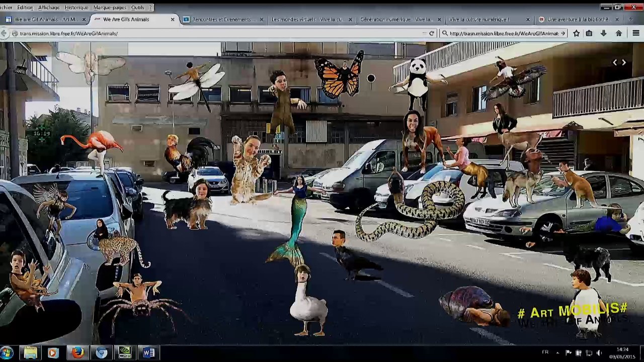Open the Outils menu
Viewport: 644px width, 362px height.
click(x=138, y=8)
